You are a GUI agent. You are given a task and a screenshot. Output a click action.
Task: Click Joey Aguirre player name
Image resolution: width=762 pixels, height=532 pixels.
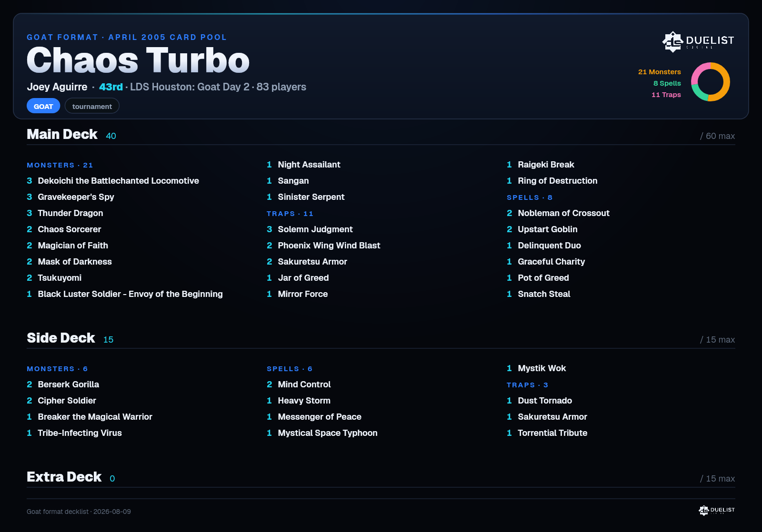[x=57, y=87]
